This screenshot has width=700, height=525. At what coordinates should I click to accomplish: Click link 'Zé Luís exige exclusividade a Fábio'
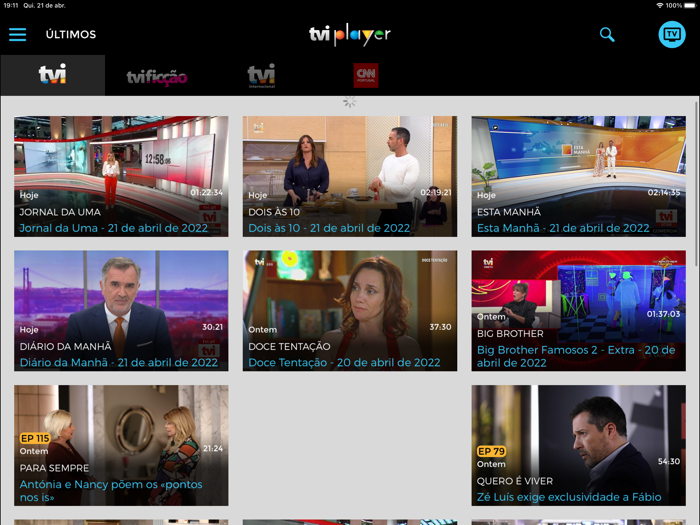tap(569, 497)
